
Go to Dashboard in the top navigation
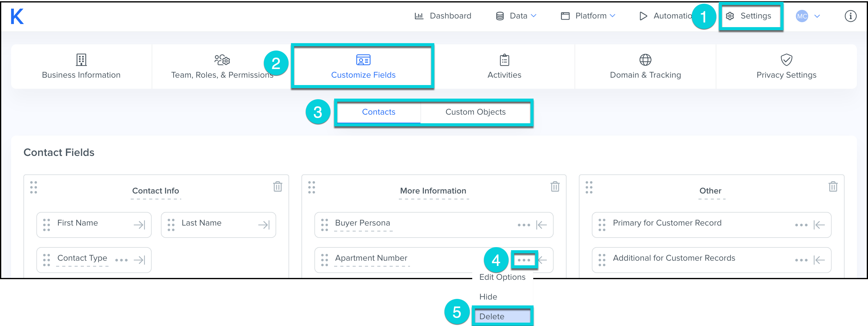[443, 16]
